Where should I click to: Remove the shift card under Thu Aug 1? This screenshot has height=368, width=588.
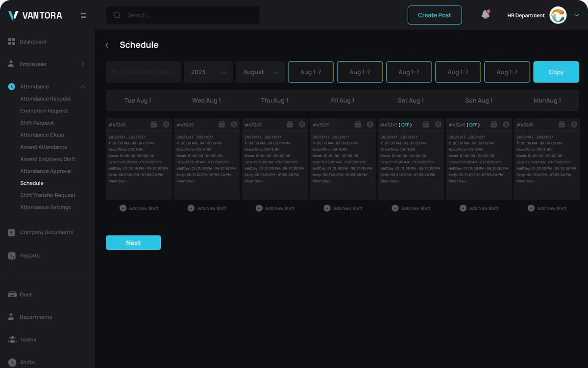[302, 125]
